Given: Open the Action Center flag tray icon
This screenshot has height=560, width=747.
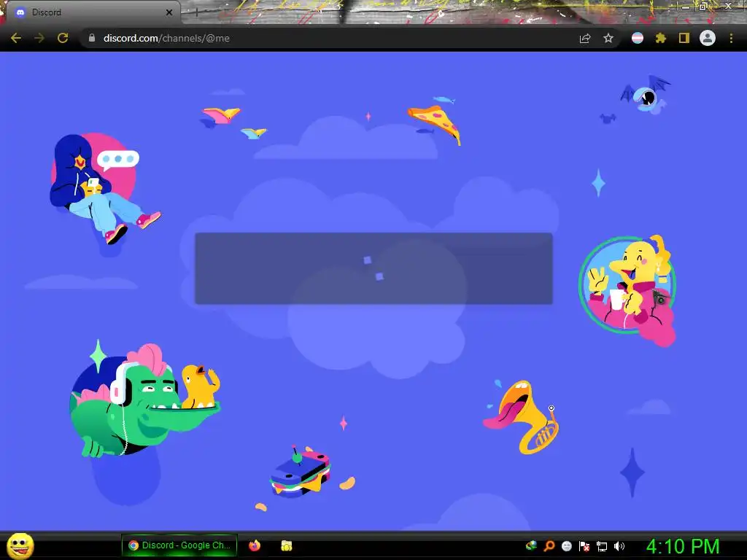Looking at the screenshot, I should coord(584,545).
